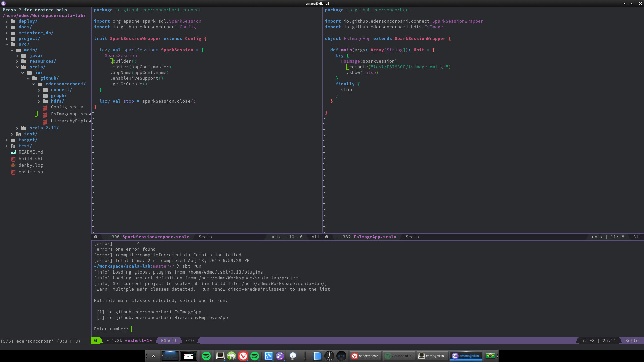
Task: Click the Bottom position indicator in eshell modeline
Action: tap(633, 341)
